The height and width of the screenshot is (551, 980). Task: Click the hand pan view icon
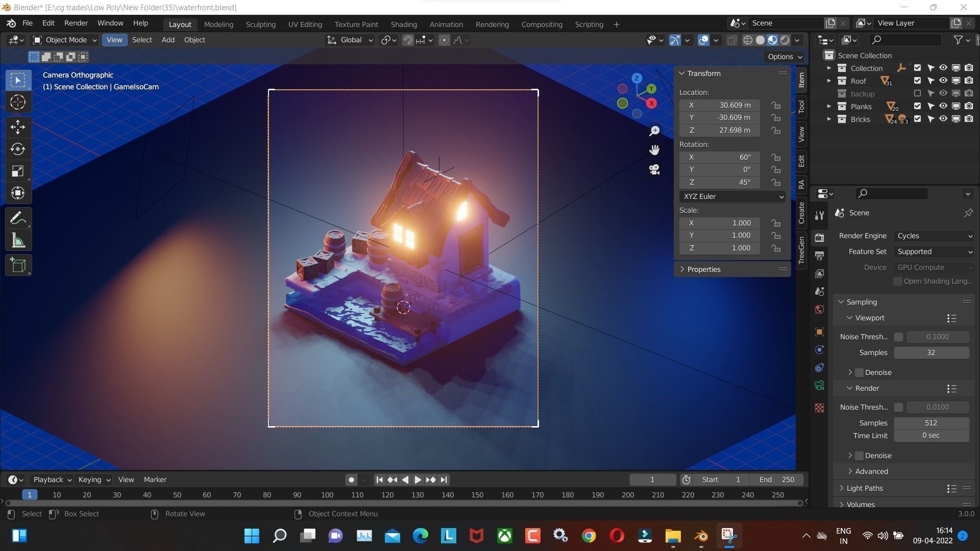654,150
